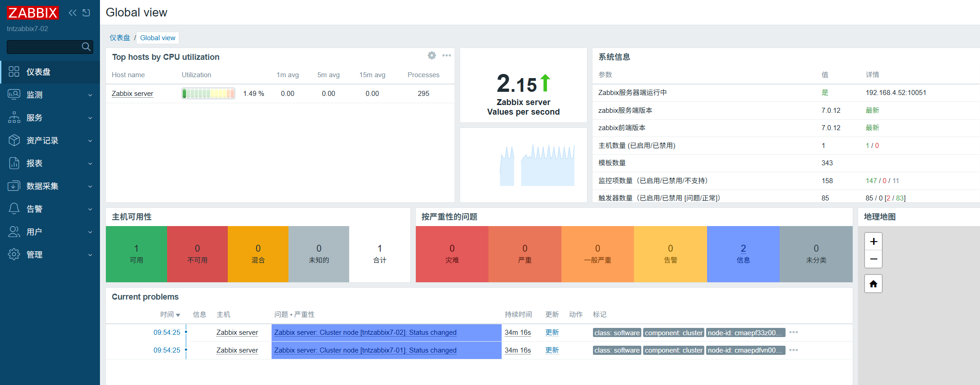980x385 pixels.
Task: Open the 2 信息 problems link
Action: click(743, 248)
